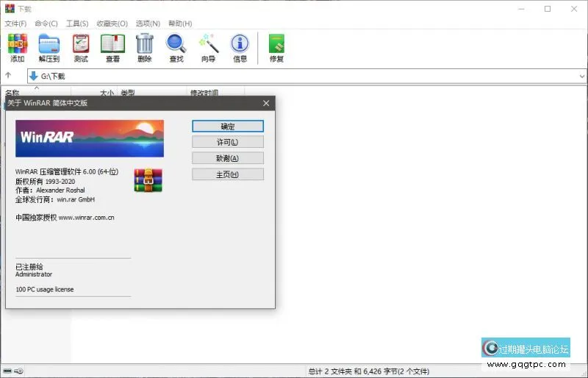The image size is (588, 378).
Task: Open the 选项(N) menu
Action: tap(148, 24)
